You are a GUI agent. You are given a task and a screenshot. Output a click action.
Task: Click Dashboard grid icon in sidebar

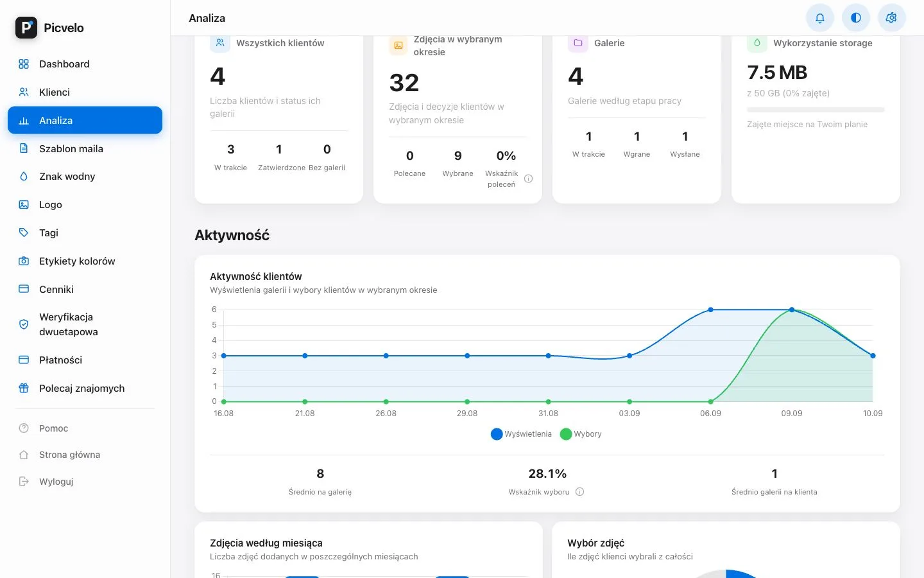point(24,64)
